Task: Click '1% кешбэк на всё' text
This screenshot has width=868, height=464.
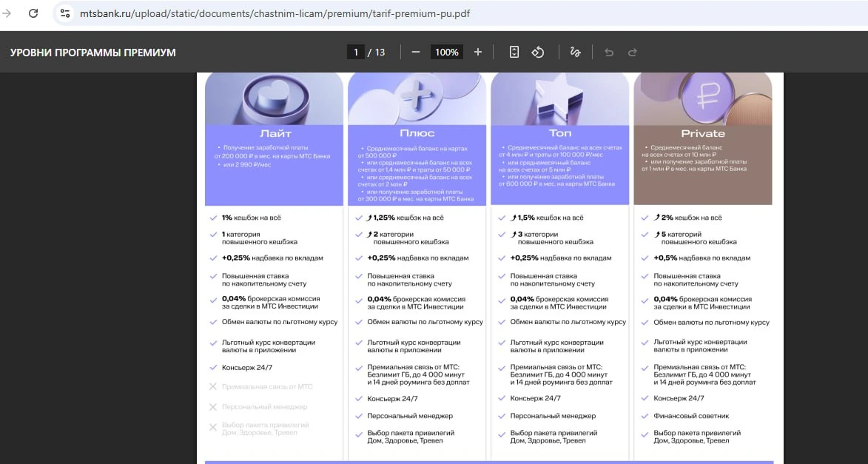Action: 252,218
